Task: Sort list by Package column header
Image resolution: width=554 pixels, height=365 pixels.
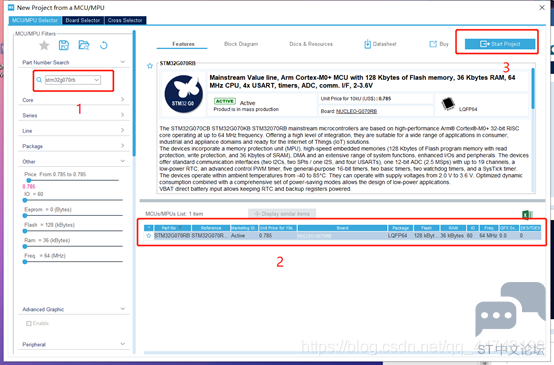Action: point(400,228)
